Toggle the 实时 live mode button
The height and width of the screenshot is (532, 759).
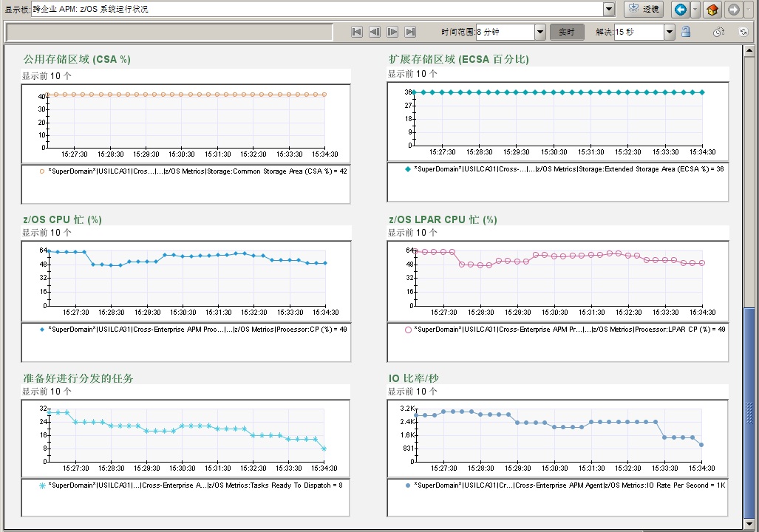click(567, 32)
